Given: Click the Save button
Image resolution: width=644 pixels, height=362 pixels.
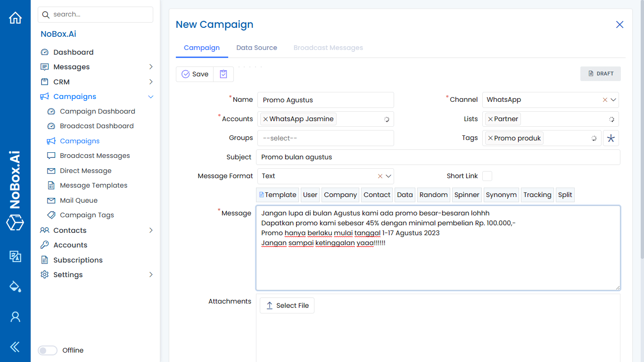Looking at the screenshot, I should [195, 74].
